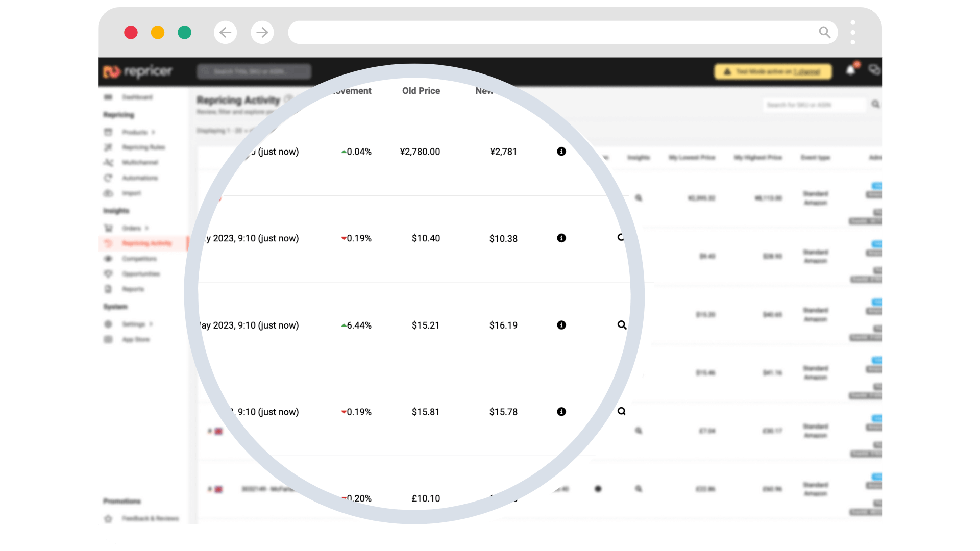This screenshot has height=551, width=980.
Task: Click the Automations sidebar icon
Action: 109,178
